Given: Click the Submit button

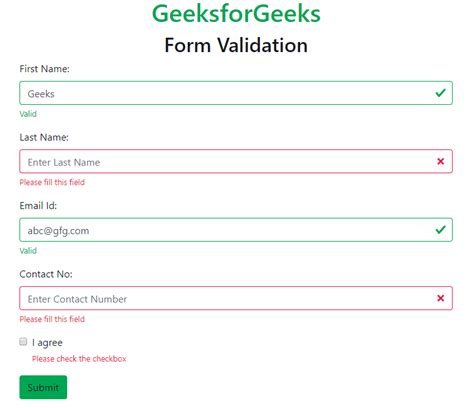Looking at the screenshot, I should [43, 387].
